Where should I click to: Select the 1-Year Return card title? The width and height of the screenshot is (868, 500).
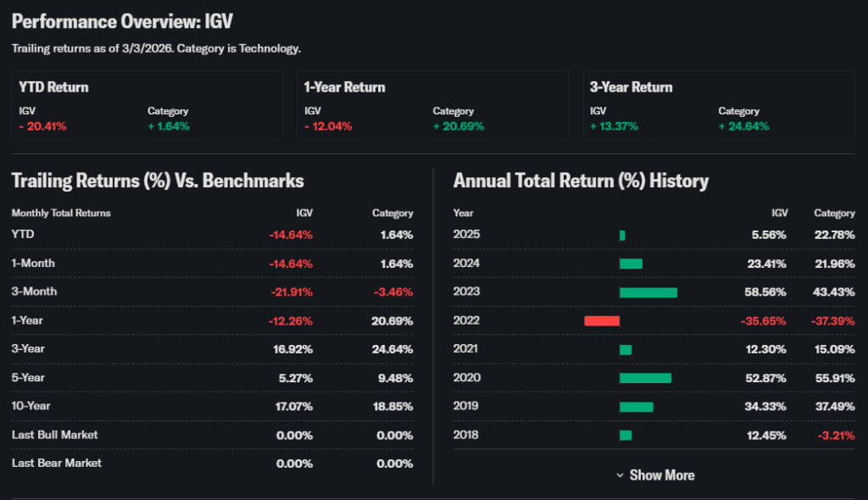coord(345,87)
